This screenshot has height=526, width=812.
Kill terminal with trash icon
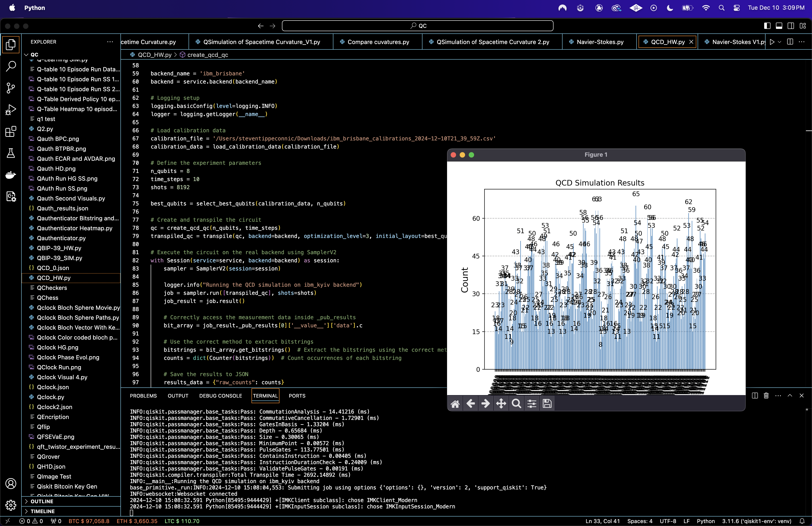click(x=766, y=396)
